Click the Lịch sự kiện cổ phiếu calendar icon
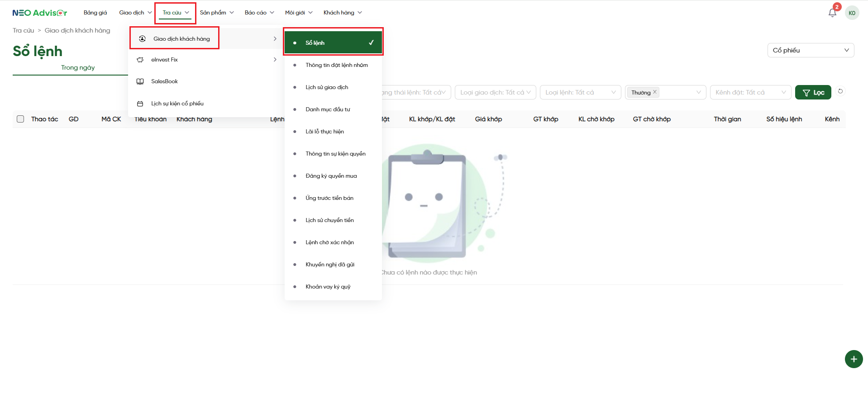This screenshot has height=412, width=868. (140, 104)
